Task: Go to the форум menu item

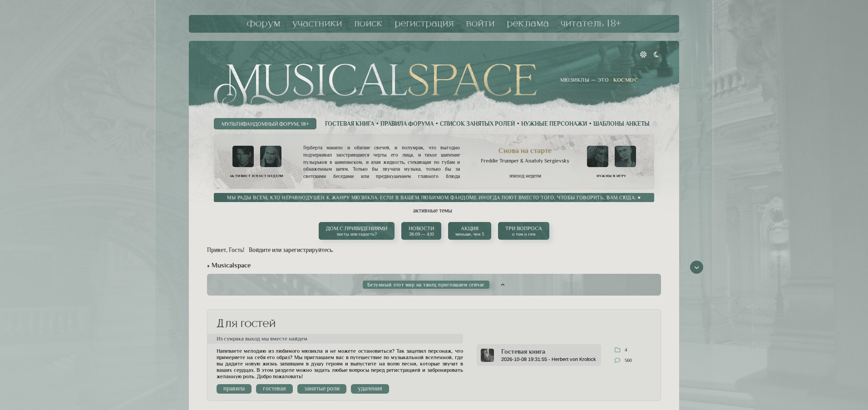Action: [263, 24]
